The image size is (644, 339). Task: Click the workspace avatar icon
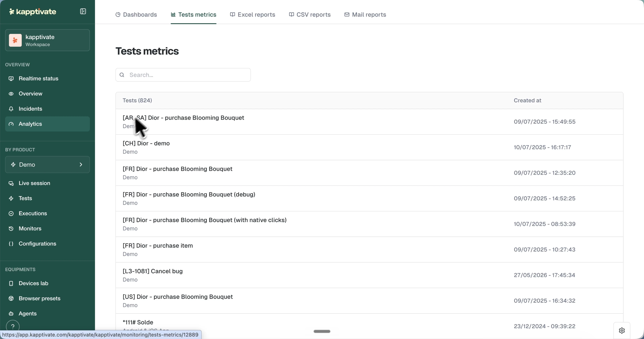[15, 40]
